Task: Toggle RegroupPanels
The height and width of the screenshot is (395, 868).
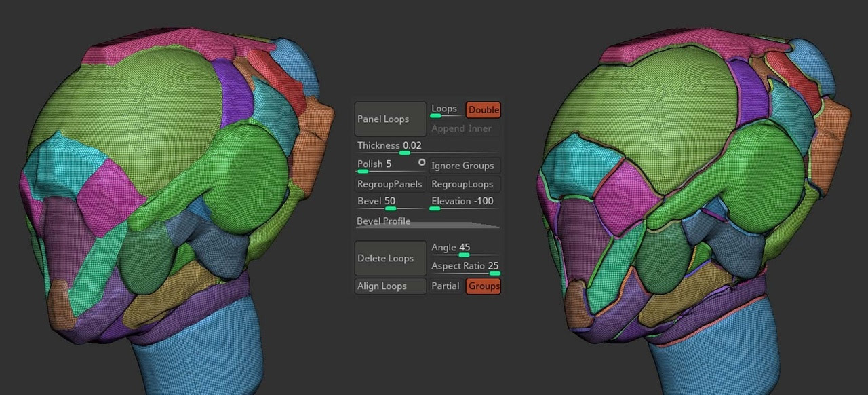Action: 391,184
